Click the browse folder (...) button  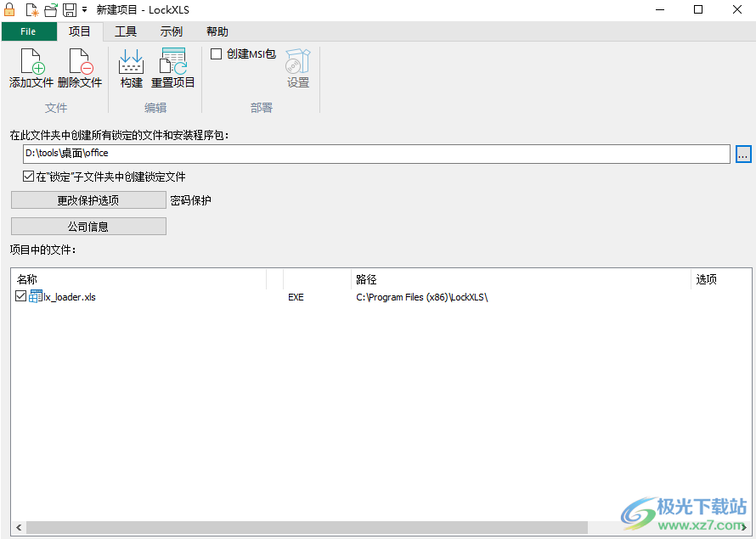click(x=743, y=154)
